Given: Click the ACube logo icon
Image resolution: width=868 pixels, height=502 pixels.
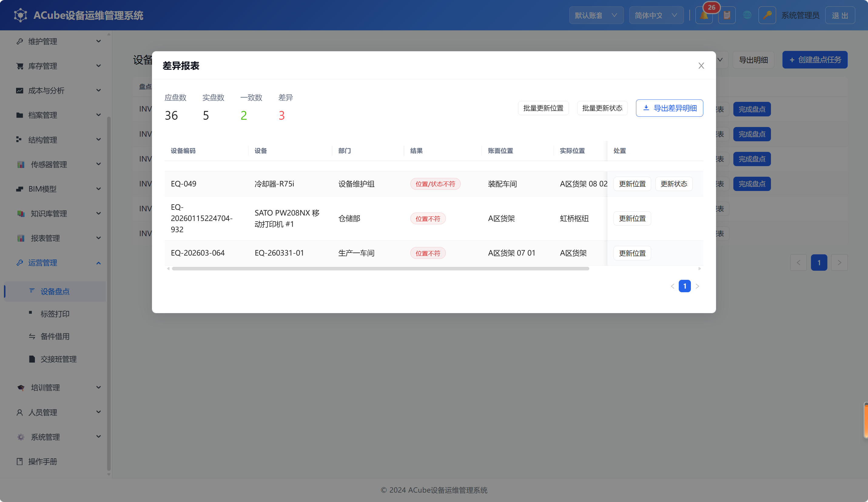Looking at the screenshot, I should pyautogui.click(x=20, y=15).
